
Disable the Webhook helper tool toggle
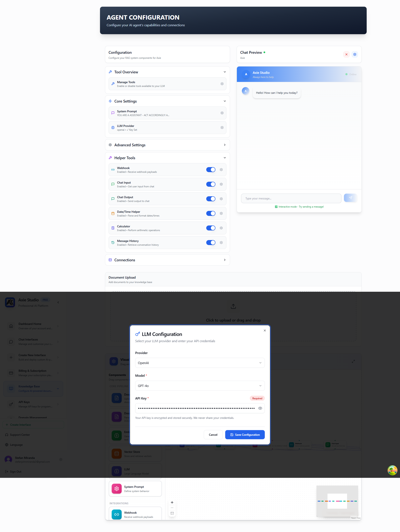(211, 170)
